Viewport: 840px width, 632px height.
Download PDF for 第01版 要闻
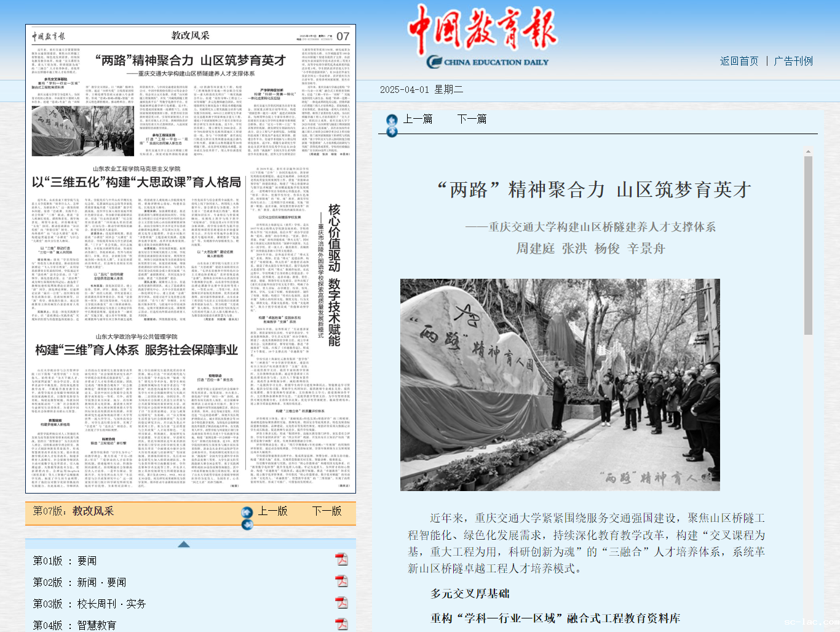point(341,559)
